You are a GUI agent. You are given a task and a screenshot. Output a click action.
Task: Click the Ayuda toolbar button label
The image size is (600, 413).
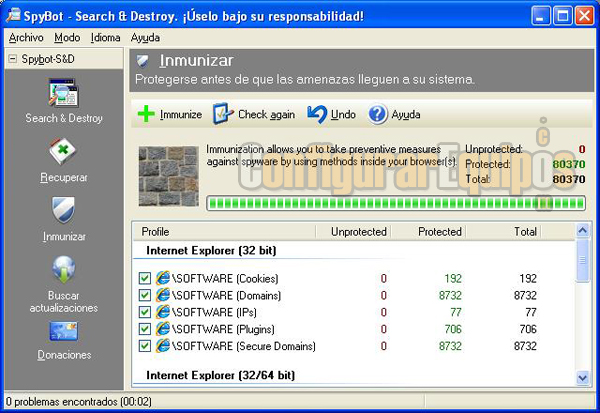tap(406, 114)
